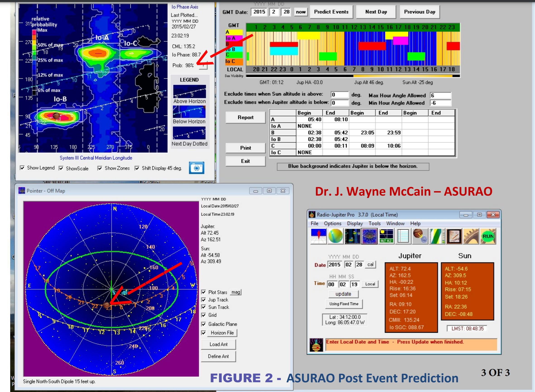Click the Jupiter-to-Earth toolbar icon
Image resolution: width=535 pixels, height=392 pixels.
click(420, 236)
